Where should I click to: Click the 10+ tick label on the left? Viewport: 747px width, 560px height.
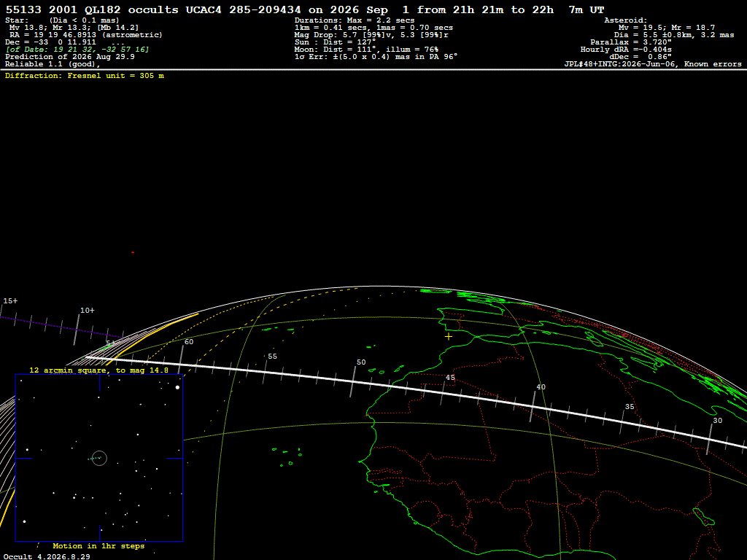[x=88, y=311]
